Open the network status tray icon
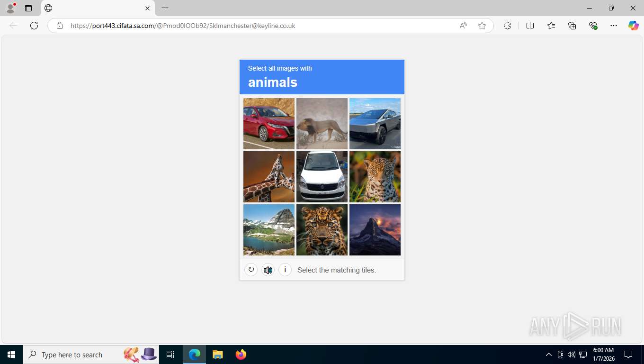Screen dimensions: 644x364 pos(583,355)
